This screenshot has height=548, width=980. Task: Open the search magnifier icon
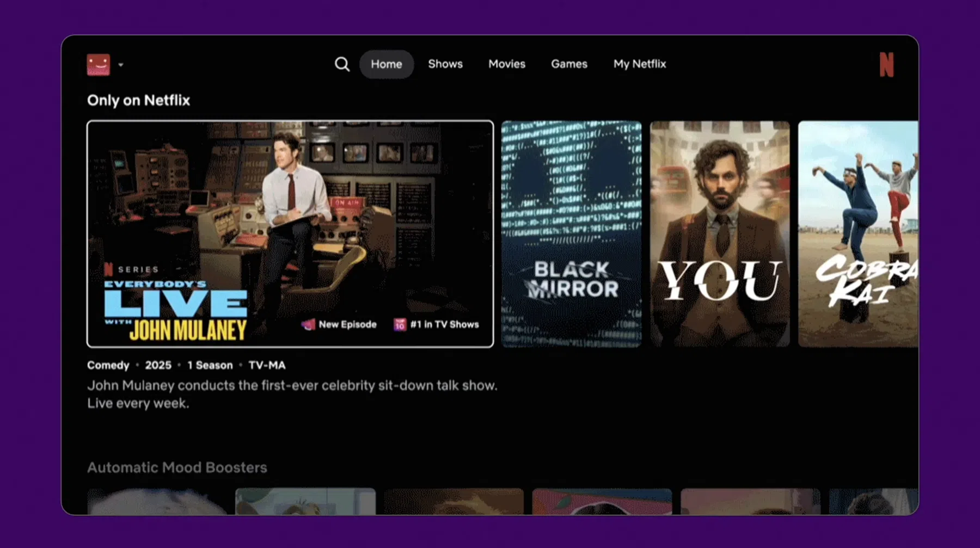pos(342,64)
